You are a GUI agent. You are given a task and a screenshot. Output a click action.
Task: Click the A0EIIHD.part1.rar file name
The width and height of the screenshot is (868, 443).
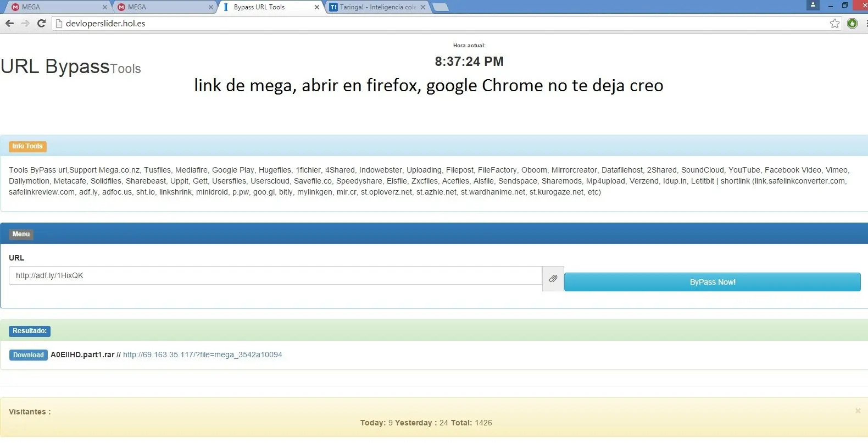82,355
